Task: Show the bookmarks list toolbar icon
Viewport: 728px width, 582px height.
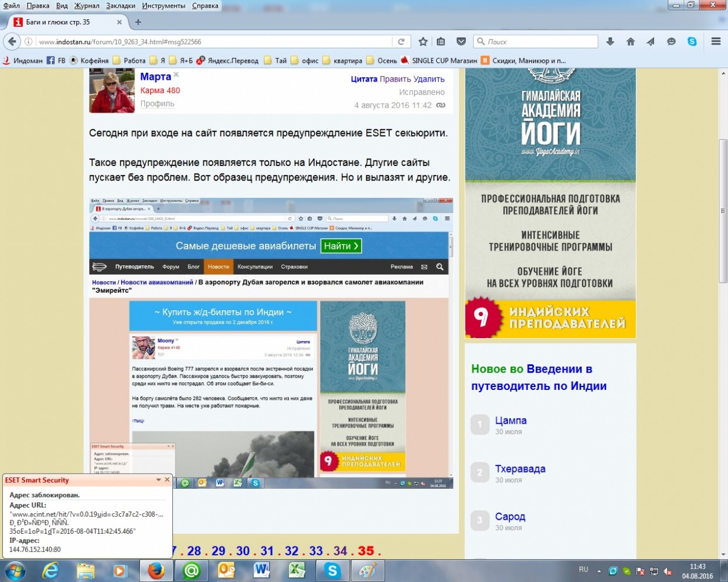Action: pos(441,42)
